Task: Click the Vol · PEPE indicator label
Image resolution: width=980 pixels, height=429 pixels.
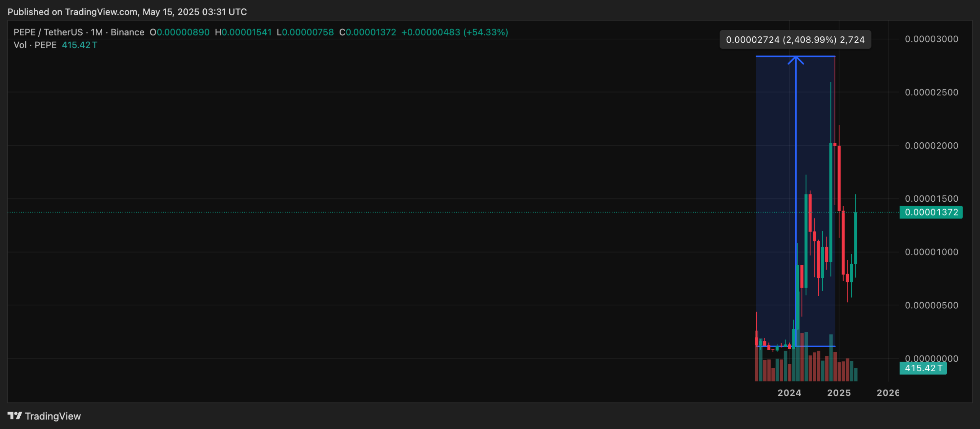Action: (35, 45)
